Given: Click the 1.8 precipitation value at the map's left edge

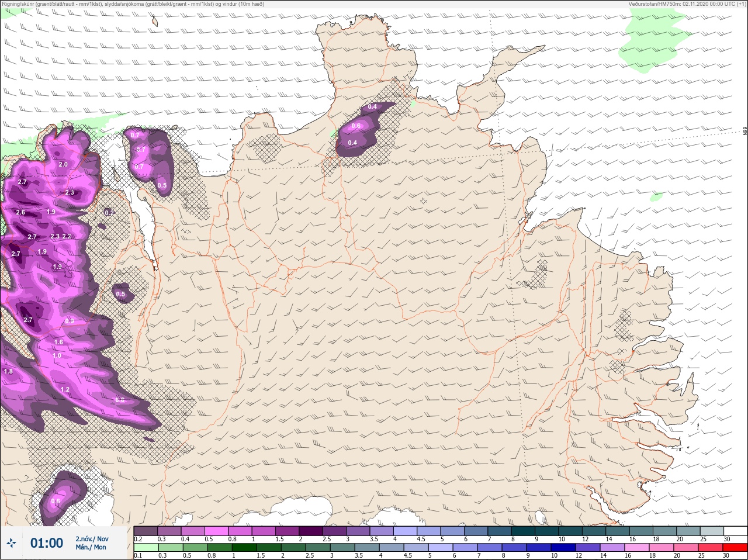Looking at the screenshot, I should [8, 371].
